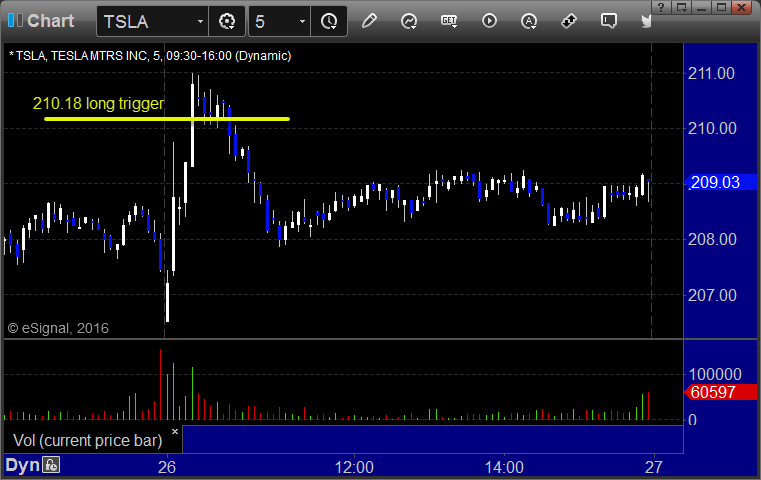Click the 'Dyn' scaling label
761x480 pixels.
click(22, 466)
